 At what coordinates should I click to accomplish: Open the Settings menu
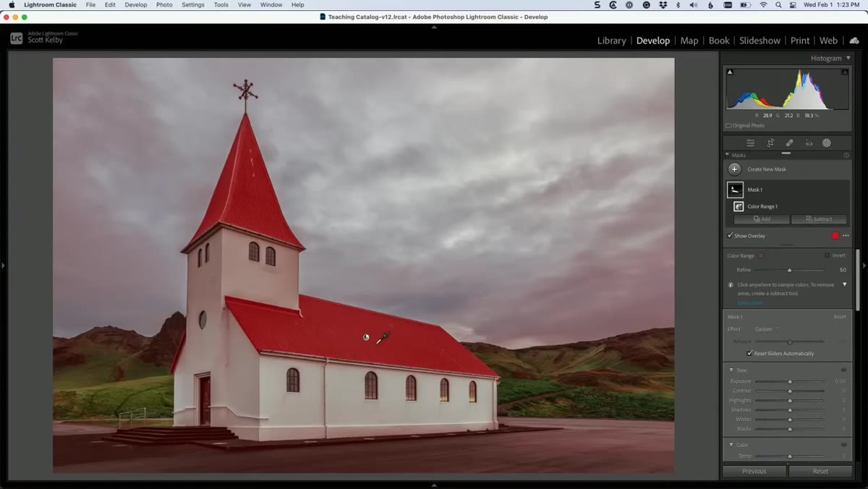pyautogui.click(x=193, y=5)
